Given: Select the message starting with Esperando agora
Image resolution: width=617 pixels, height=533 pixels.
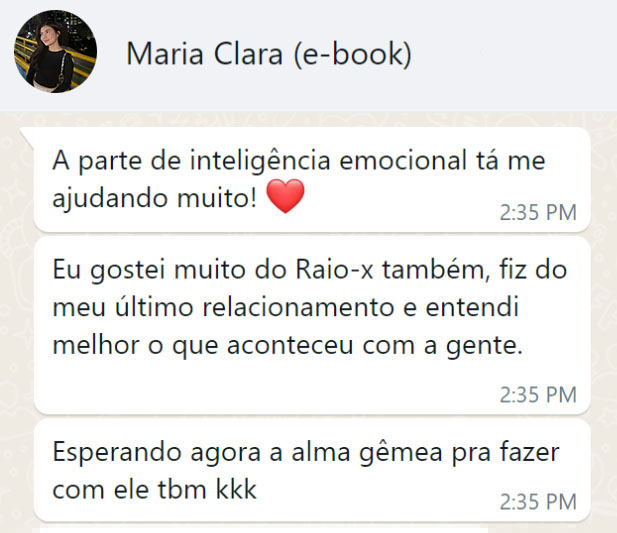Looking at the screenshot, I should [x=312, y=470].
